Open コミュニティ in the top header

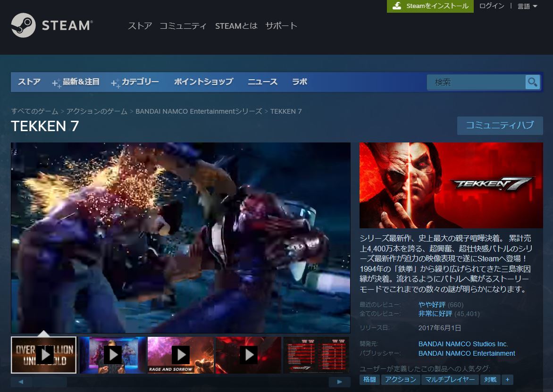click(x=183, y=26)
